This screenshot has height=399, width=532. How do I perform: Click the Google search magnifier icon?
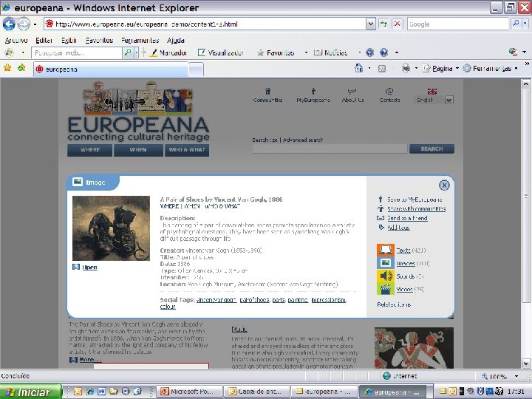[516, 24]
